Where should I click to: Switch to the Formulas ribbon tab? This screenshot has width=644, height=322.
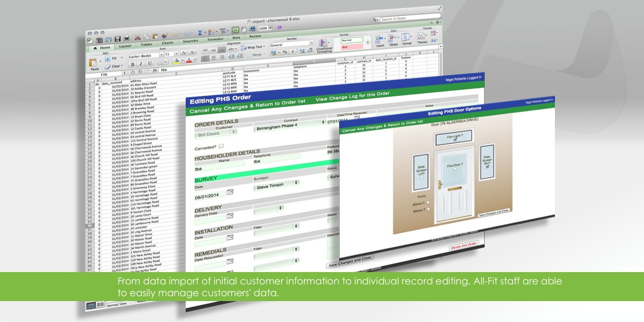[215, 40]
